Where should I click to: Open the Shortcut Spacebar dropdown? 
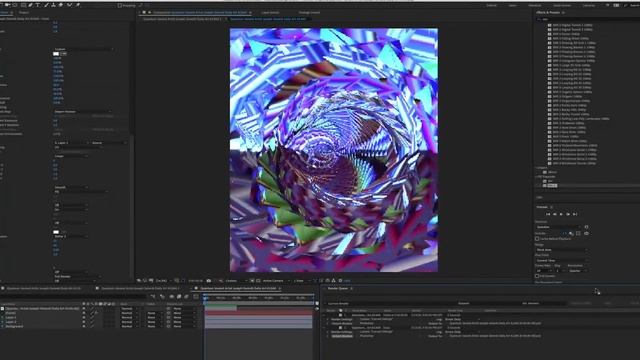pos(558,227)
